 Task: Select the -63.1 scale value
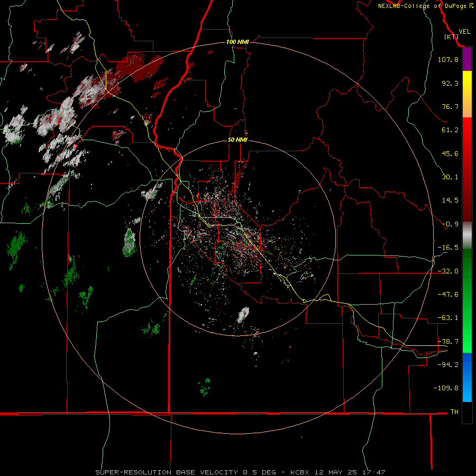[448, 318]
